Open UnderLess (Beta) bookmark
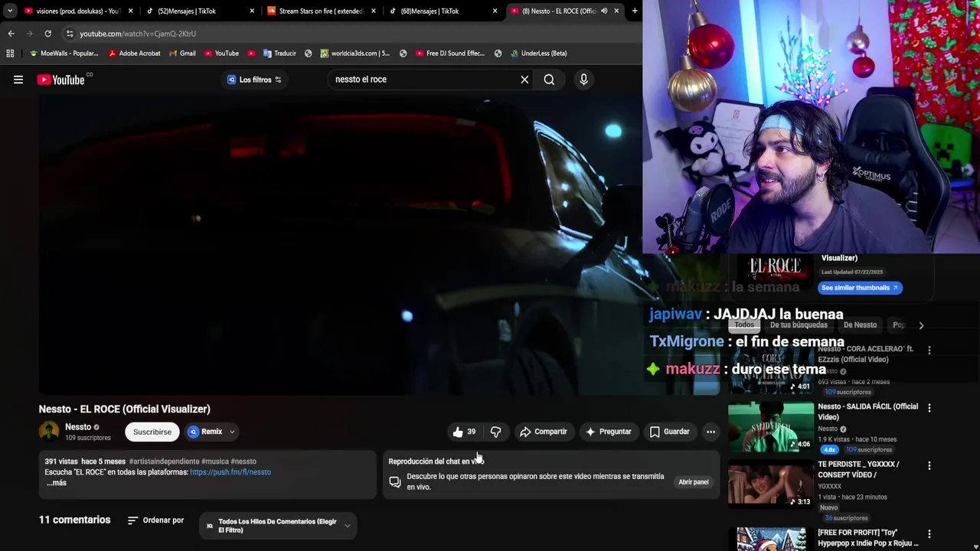This screenshot has width=980, height=551. click(537, 54)
